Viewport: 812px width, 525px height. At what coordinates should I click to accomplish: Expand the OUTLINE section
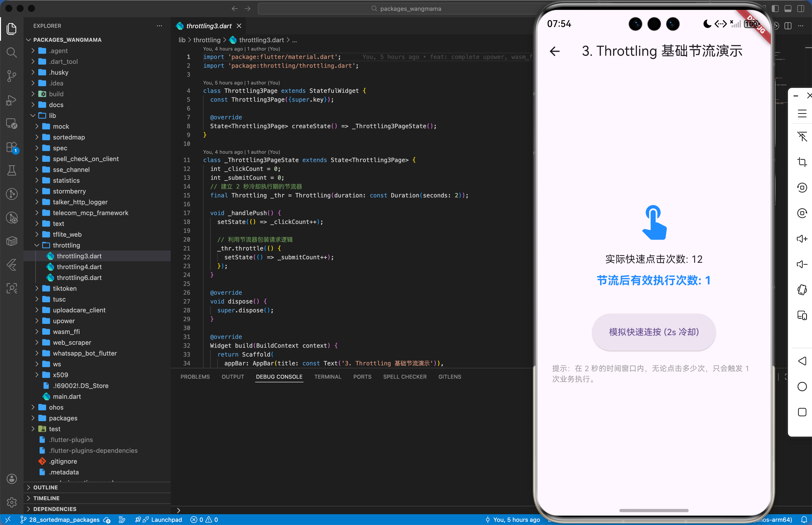[45, 487]
